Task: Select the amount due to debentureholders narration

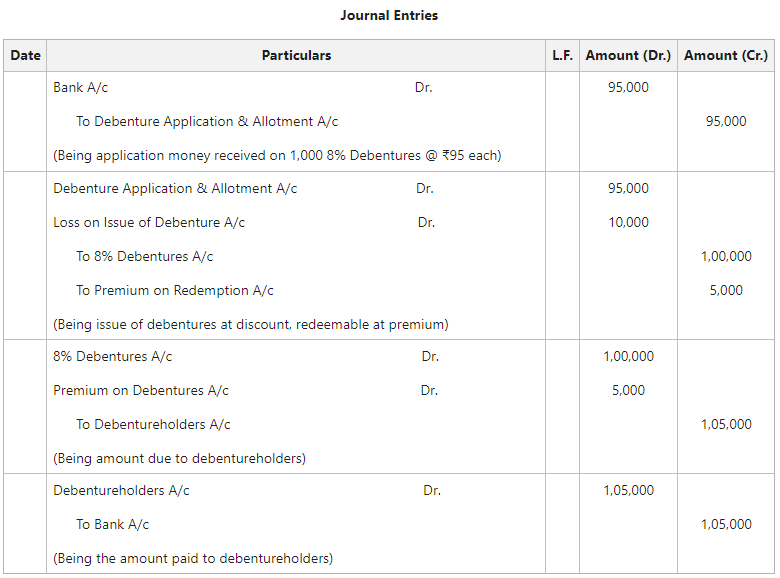Action: tap(179, 459)
